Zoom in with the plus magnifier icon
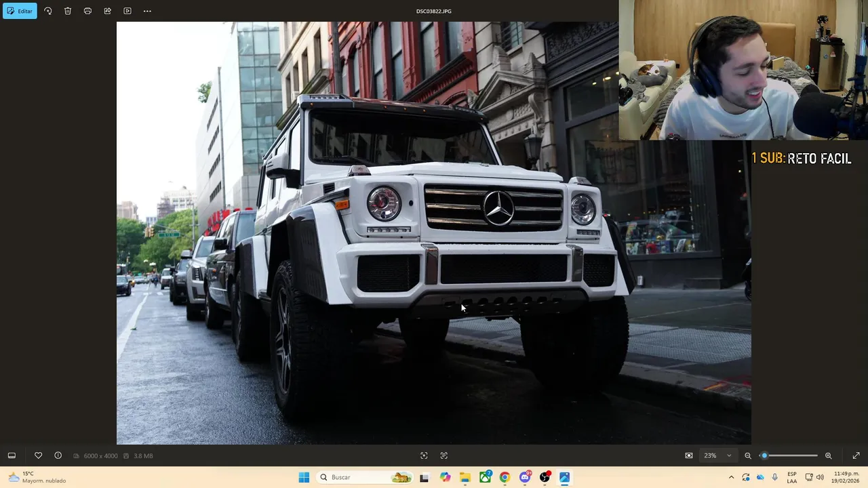The image size is (868, 488). (828, 455)
